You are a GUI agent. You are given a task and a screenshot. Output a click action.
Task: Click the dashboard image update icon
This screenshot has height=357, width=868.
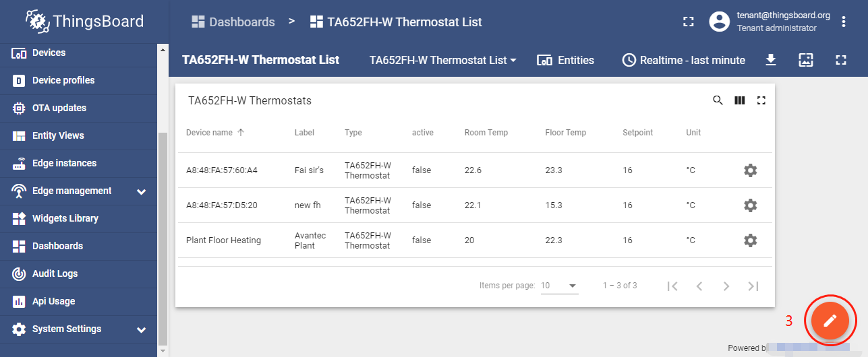pyautogui.click(x=806, y=60)
